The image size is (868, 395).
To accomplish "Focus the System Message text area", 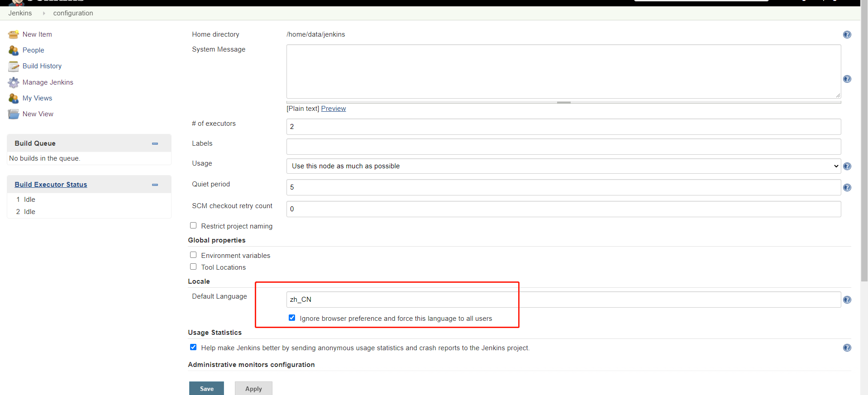I will (563, 71).
